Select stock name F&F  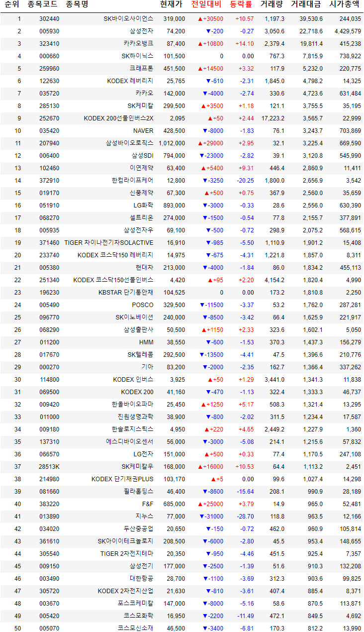[147, 504]
